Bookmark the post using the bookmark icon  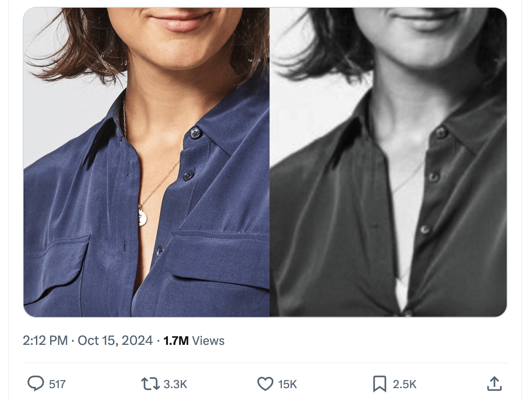click(380, 384)
